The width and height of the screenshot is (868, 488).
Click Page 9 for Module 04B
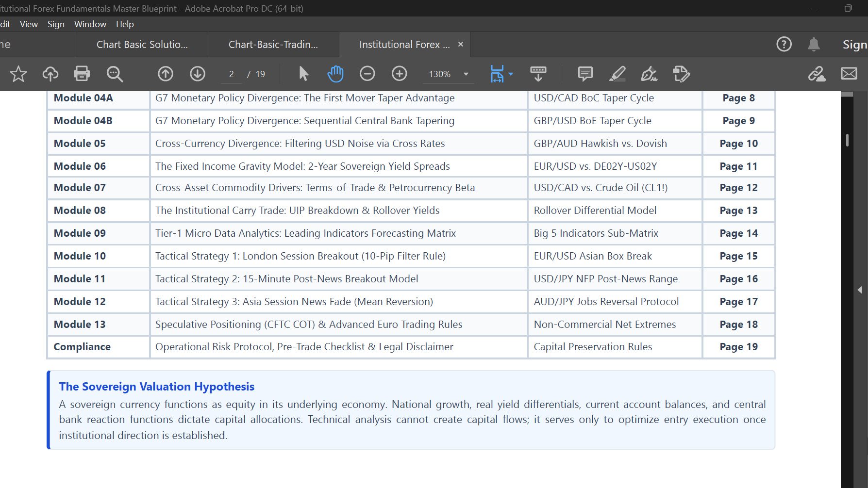click(738, 121)
